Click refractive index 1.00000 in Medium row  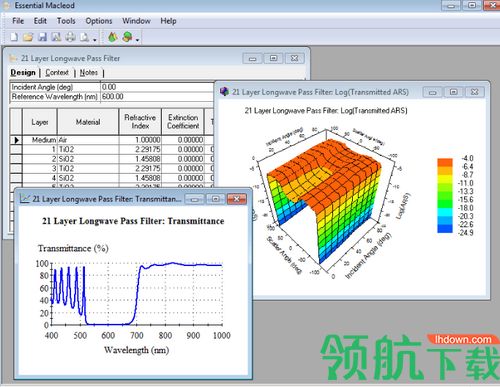[140, 140]
